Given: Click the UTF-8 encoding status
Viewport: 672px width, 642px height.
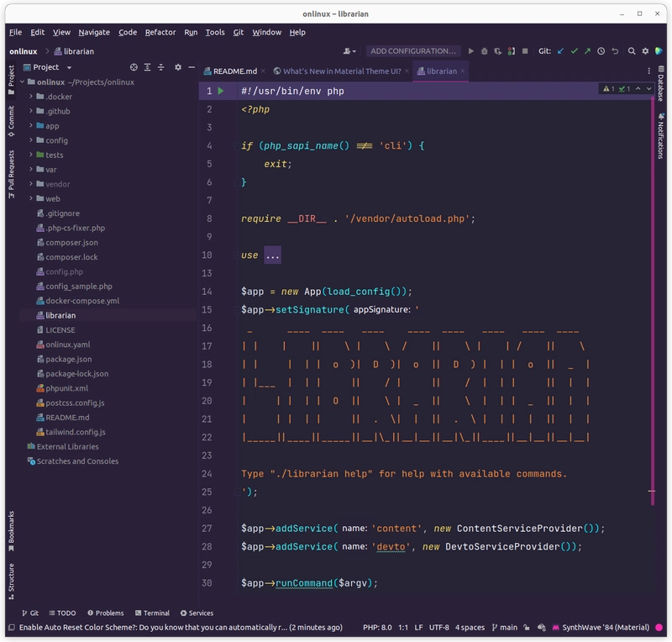Looking at the screenshot, I should 438,628.
